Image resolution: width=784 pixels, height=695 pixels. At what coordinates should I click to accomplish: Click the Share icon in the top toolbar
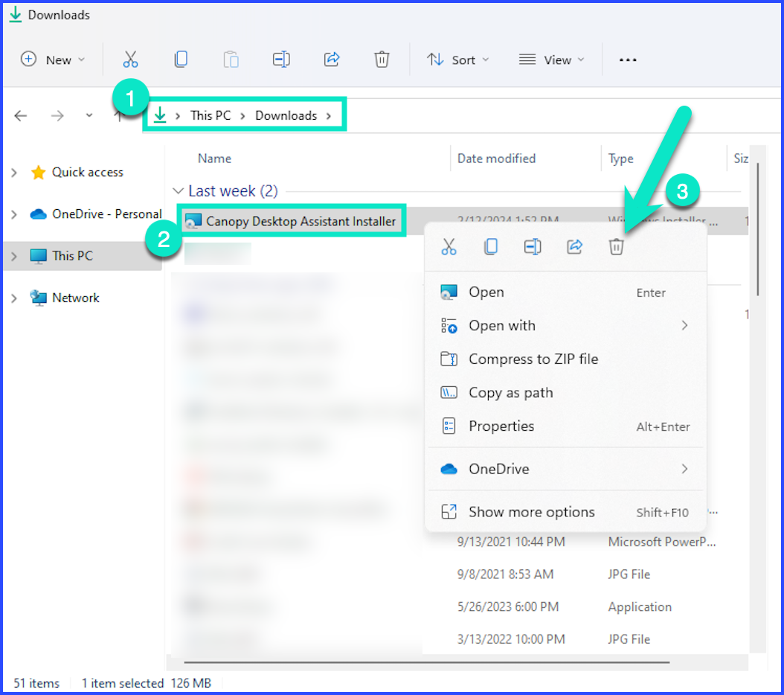(x=332, y=60)
